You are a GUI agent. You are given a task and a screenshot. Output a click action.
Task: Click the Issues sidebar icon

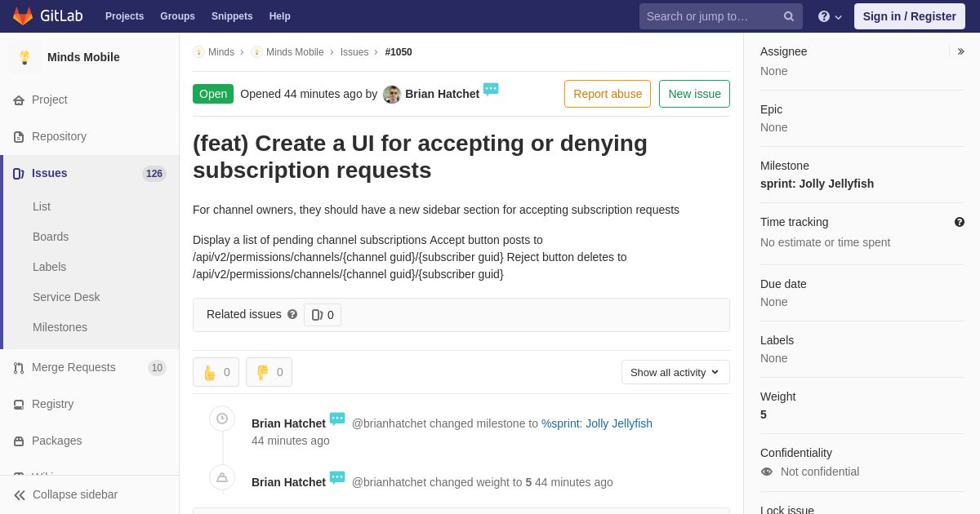19,174
